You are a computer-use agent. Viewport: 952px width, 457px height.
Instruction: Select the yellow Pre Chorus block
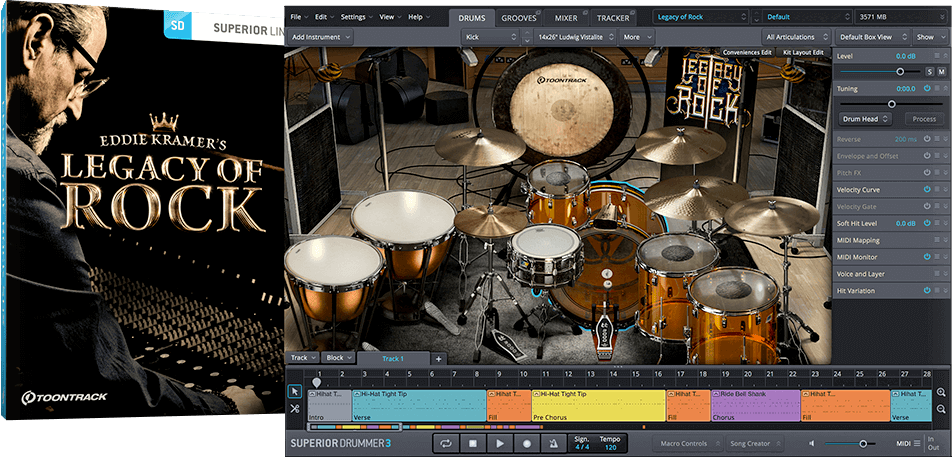598,406
